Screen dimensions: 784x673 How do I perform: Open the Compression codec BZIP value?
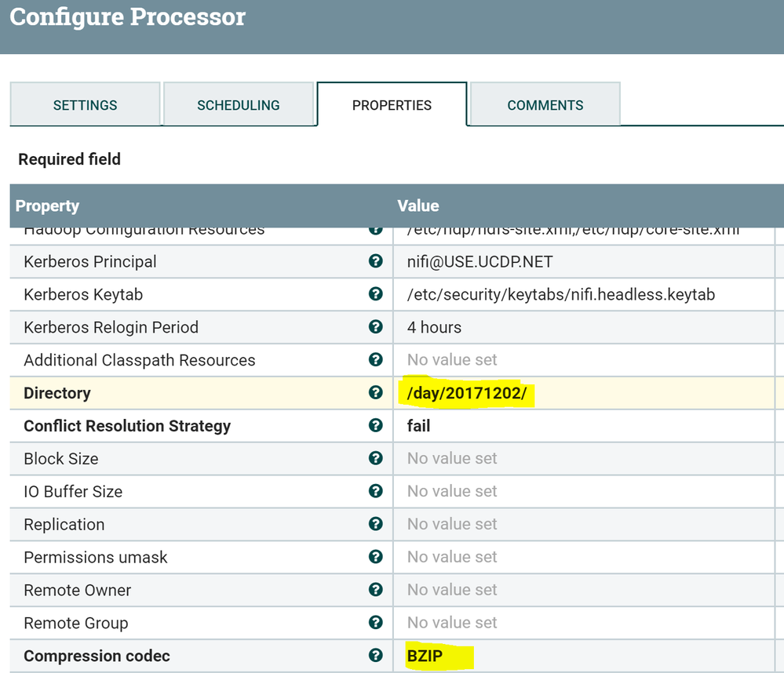425,656
